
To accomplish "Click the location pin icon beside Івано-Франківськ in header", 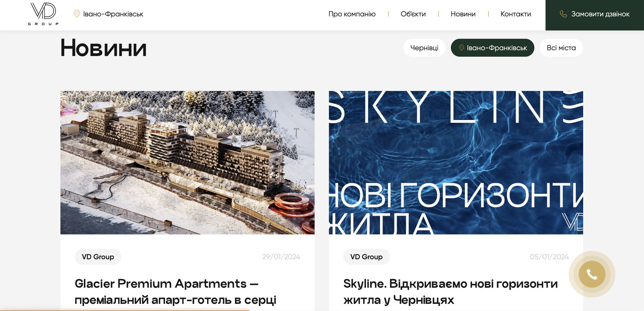I will click(x=76, y=14).
